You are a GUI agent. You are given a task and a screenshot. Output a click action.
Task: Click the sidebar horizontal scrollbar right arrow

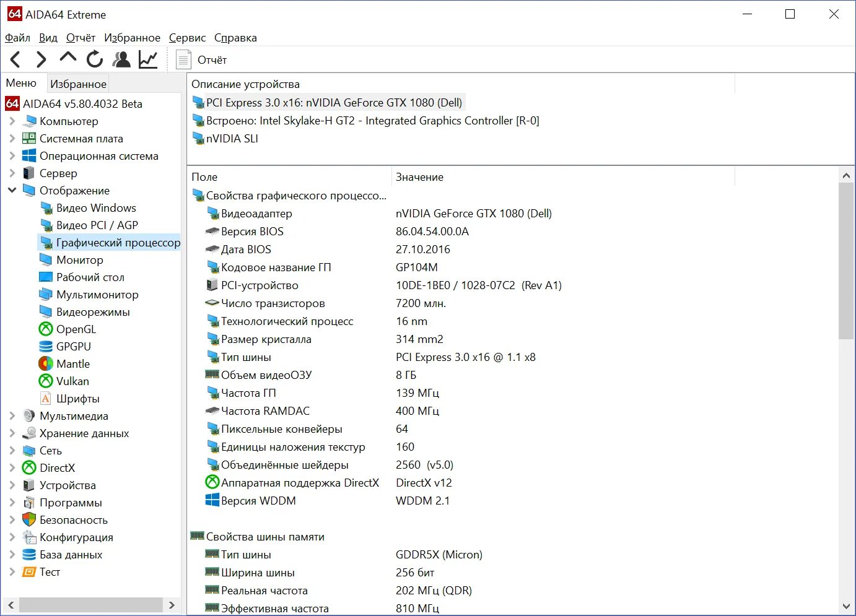click(x=172, y=605)
